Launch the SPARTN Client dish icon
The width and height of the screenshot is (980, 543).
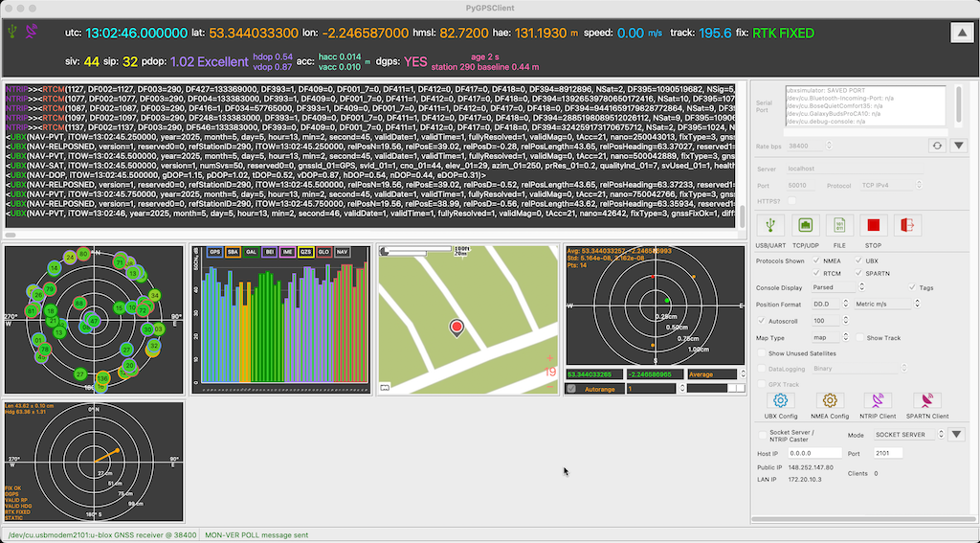click(x=926, y=400)
